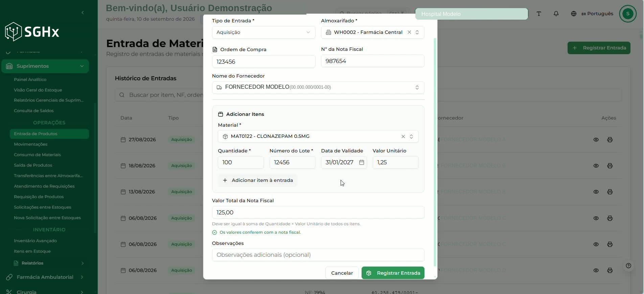Click Adicionar item à entrada button
Screen dimensions: 644x294
tap(258, 181)
